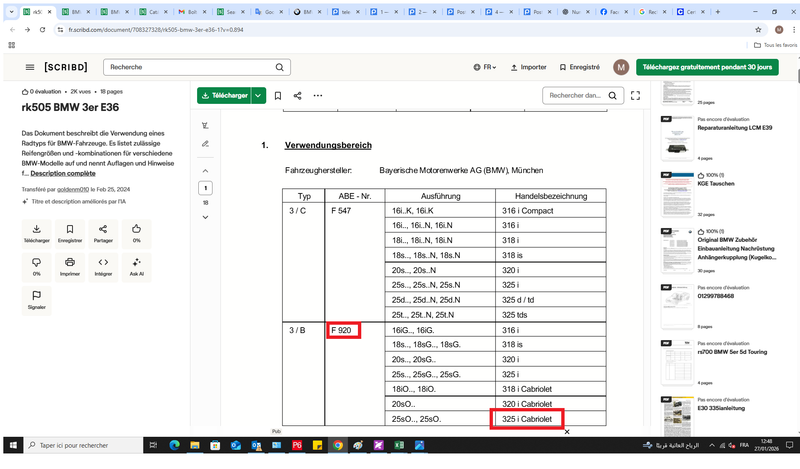This screenshot has width=800, height=469.
Task: Click the address bar URL
Action: 156,30
